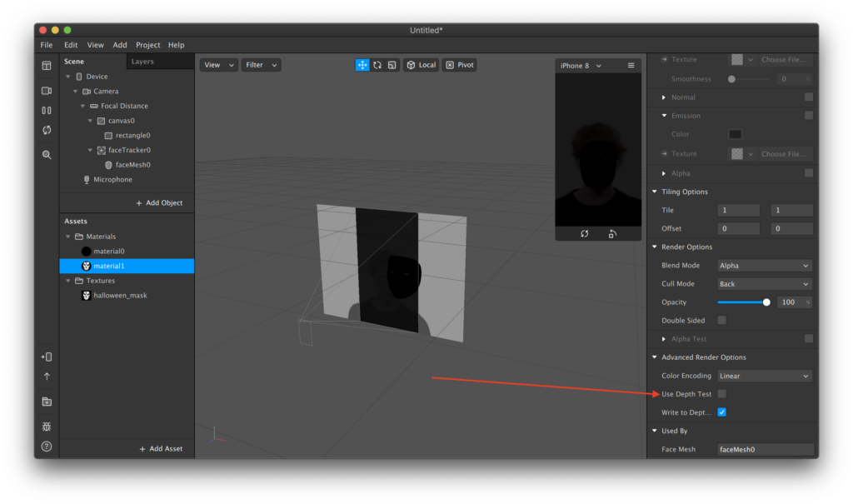Select material1 in Assets
The width and height of the screenshot is (853, 504).
tap(127, 266)
